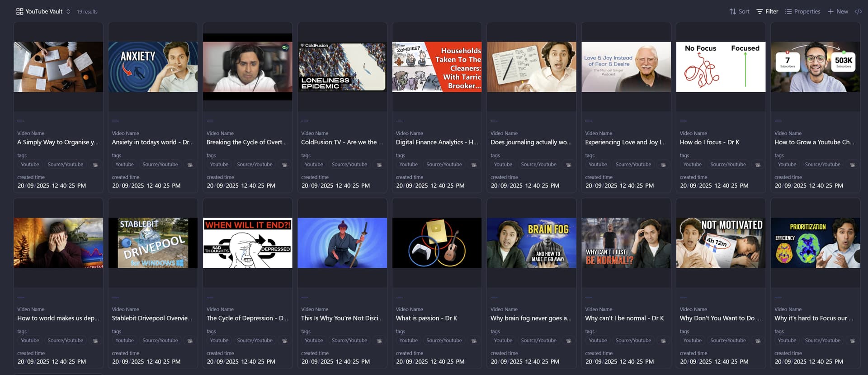Open the Brain Fog video thumbnail

click(531, 243)
